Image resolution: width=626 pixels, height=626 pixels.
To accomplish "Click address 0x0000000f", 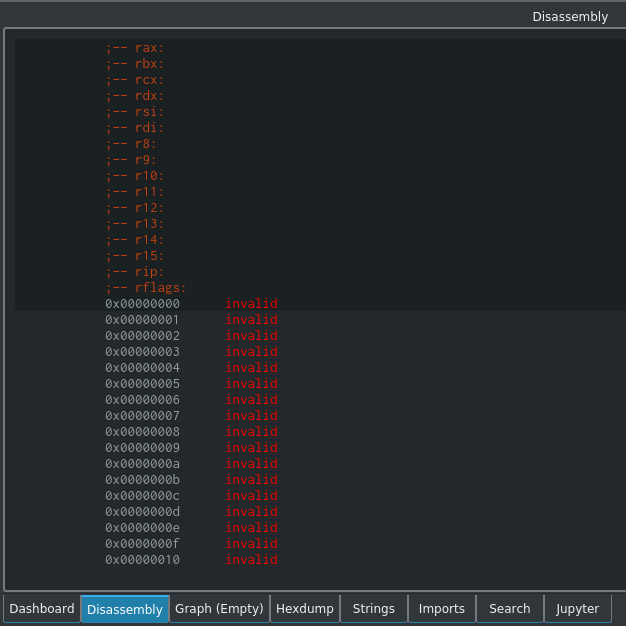I will [143, 543].
